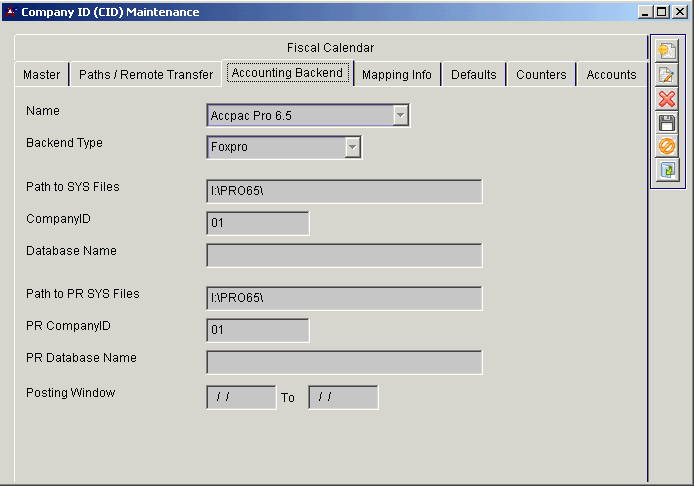Switch to the Master tab

[x=42, y=75]
